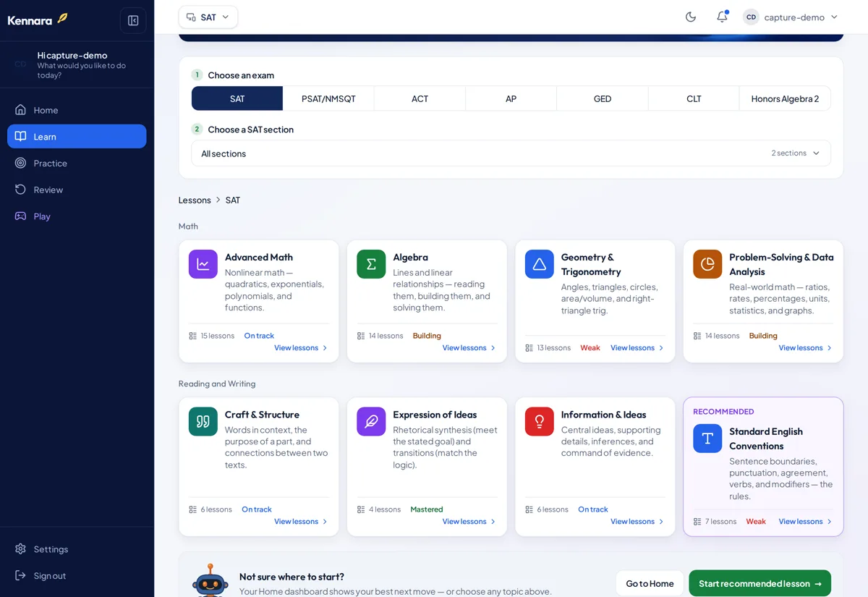Select the SAT exam tab

click(x=237, y=98)
